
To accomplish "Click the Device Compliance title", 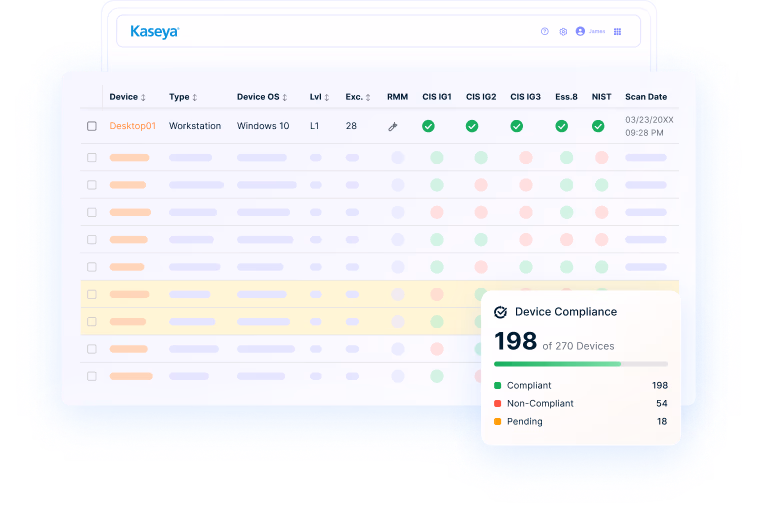I will (566, 312).
